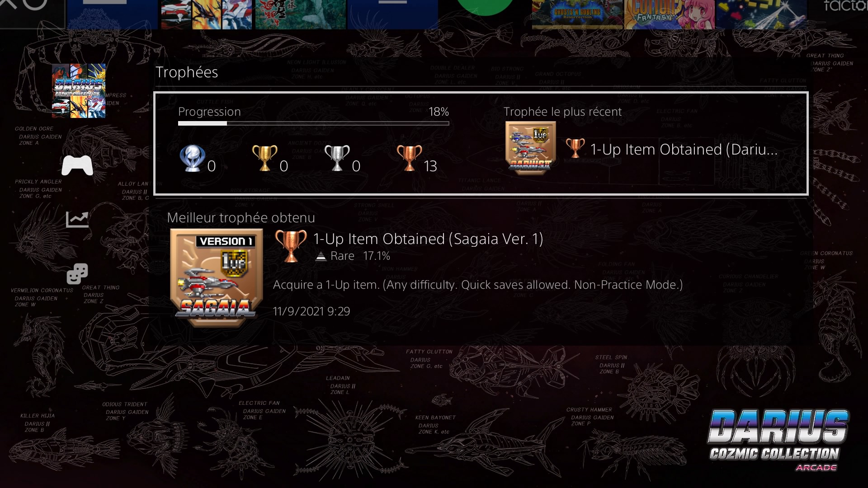Open 1-Up Item Obtained (Sagaia Ver. 1) trophy
Image resolution: width=868 pixels, height=488 pixels.
(x=428, y=239)
